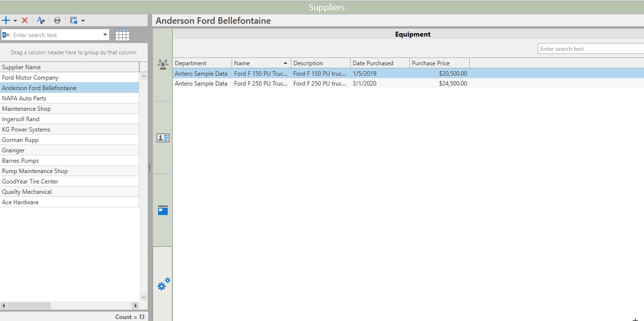Open the contact card side tab
644x321 pixels.
click(162, 138)
